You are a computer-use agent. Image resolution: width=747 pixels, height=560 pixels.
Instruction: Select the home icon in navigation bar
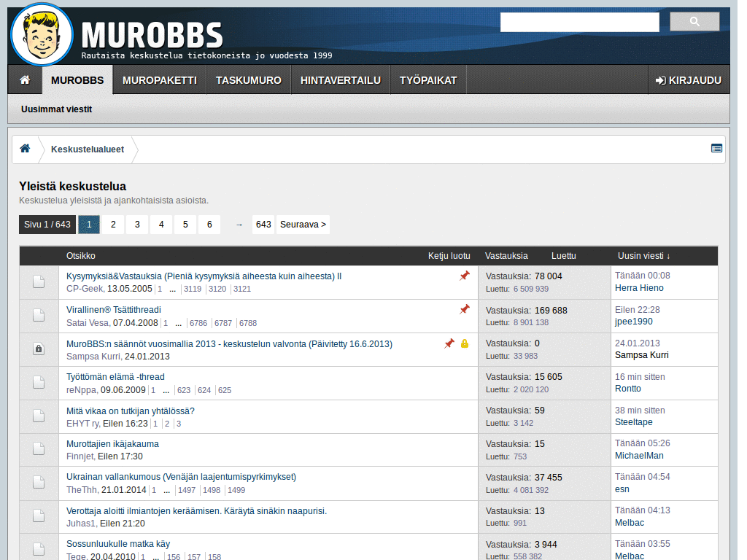pyautogui.click(x=24, y=80)
